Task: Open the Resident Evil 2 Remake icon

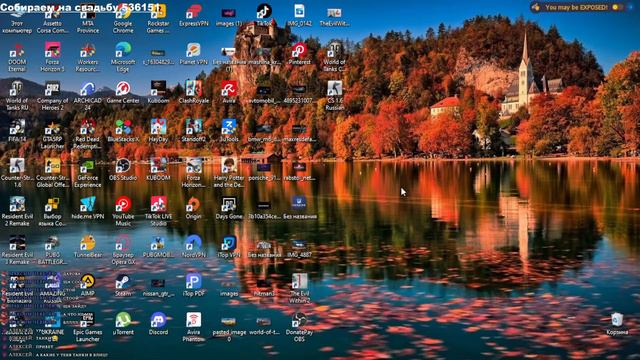Action: point(17,212)
